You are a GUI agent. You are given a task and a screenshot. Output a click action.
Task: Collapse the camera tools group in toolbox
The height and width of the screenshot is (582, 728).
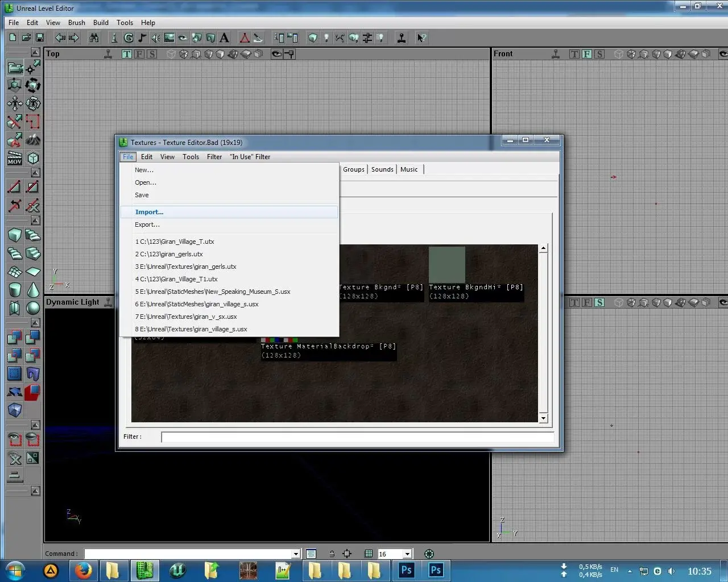(35, 52)
